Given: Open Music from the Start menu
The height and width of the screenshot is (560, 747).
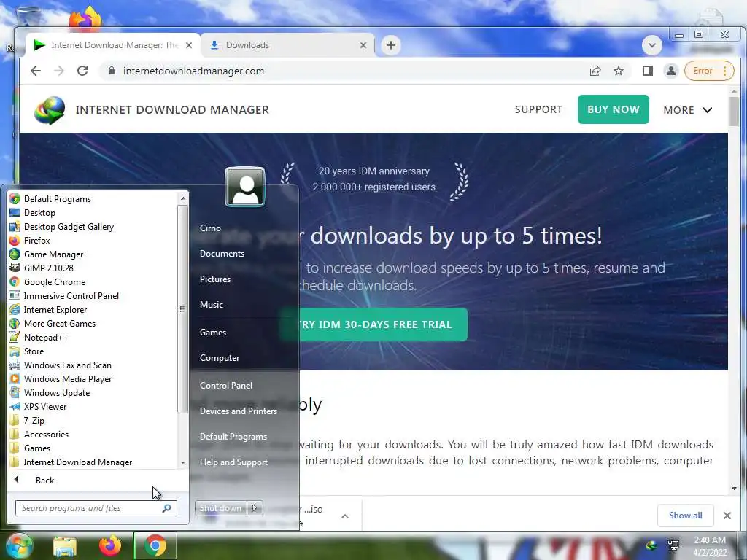Looking at the screenshot, I should click(212, 305).
